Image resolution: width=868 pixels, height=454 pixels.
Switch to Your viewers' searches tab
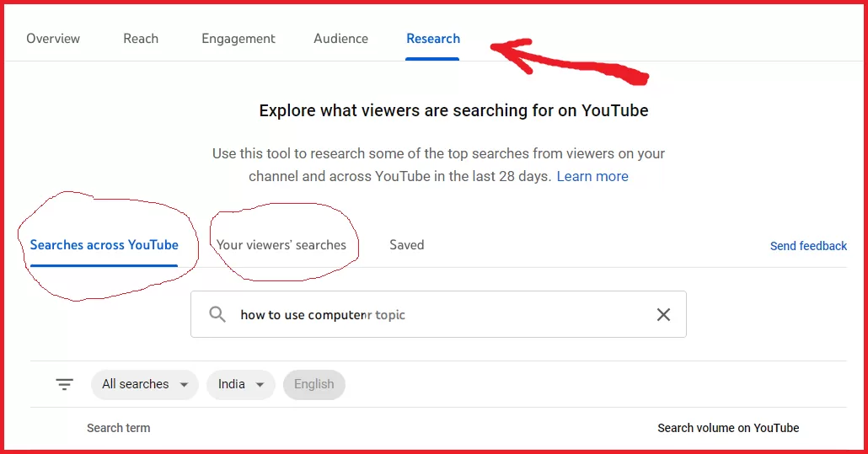coord(281,245)
